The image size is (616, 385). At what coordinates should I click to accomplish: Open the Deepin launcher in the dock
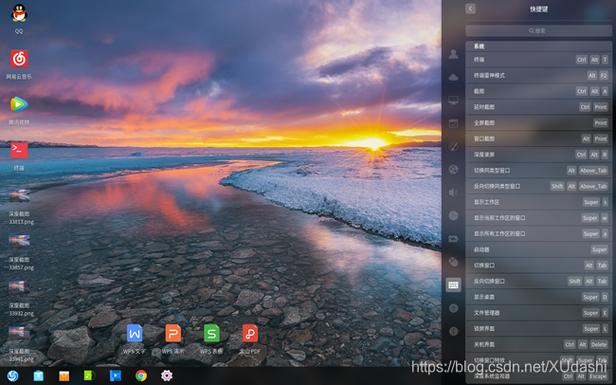point(13,376)
